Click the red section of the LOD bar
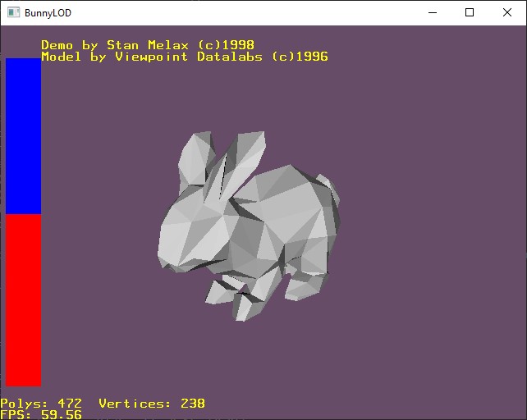 23,300
